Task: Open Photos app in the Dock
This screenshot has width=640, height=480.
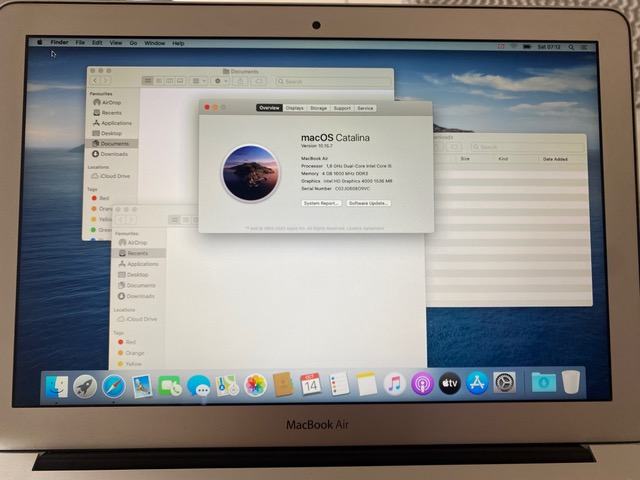Action: click(x=256, y=385)
